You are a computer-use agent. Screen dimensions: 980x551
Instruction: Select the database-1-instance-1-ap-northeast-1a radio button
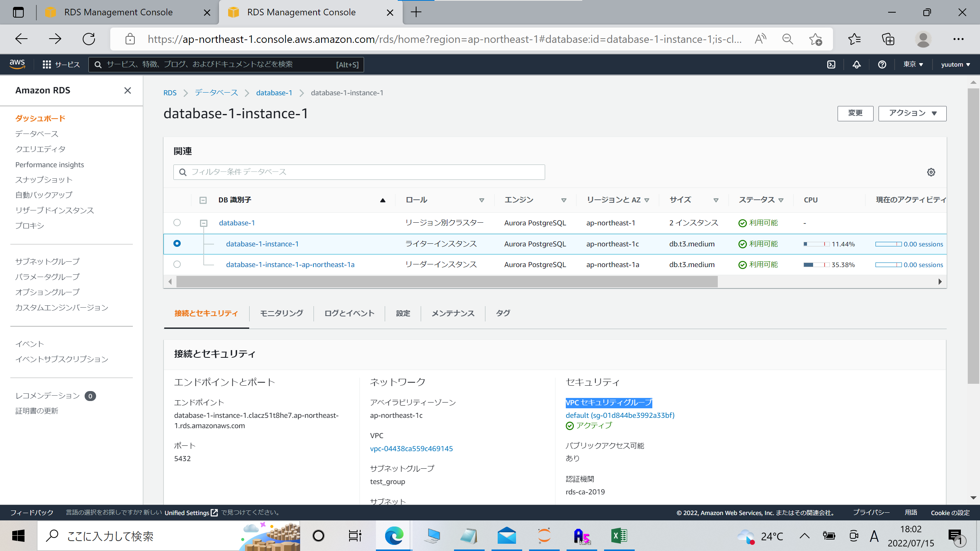177,264
